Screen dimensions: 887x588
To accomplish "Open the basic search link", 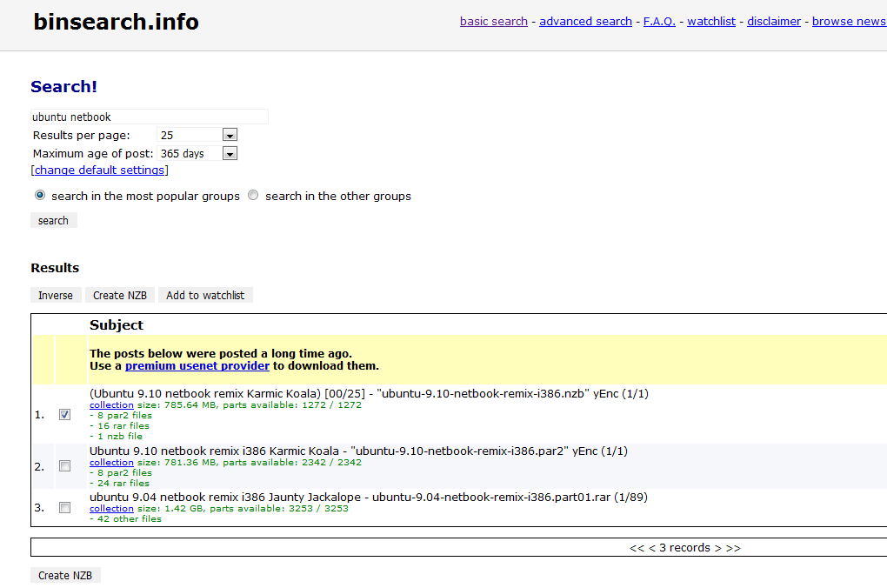I will pyautogui.click(x=493, y=22).
